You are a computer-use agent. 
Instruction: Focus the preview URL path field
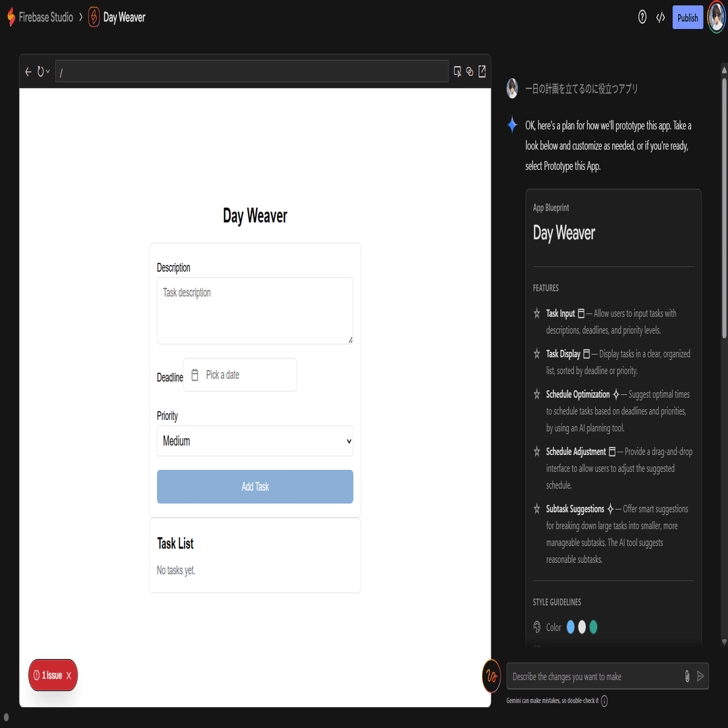[x=251, y=71]
